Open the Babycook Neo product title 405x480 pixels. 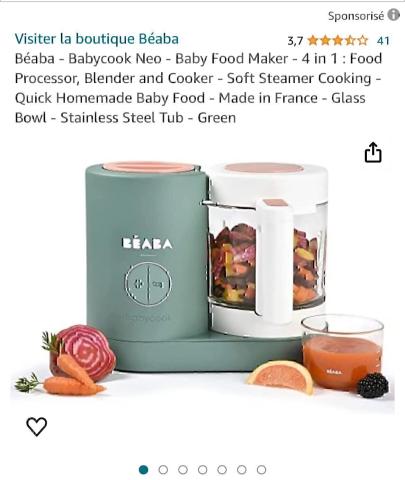point(198,88)
